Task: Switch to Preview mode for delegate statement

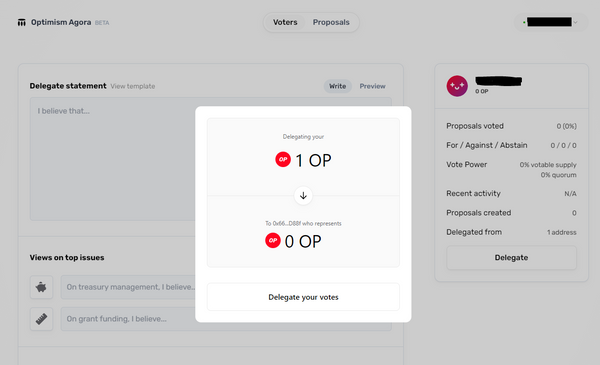Action: 372,86
